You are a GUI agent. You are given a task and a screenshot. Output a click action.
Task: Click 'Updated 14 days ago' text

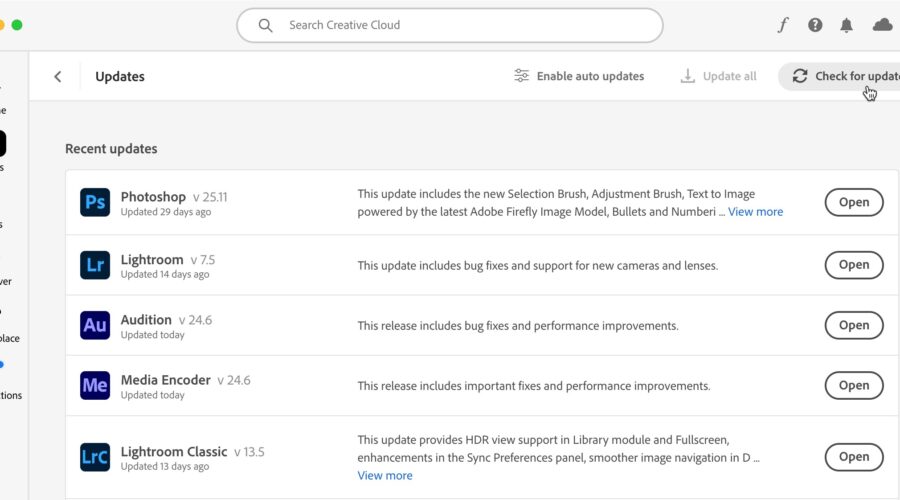pyautogui.click(x=165, y=274)
